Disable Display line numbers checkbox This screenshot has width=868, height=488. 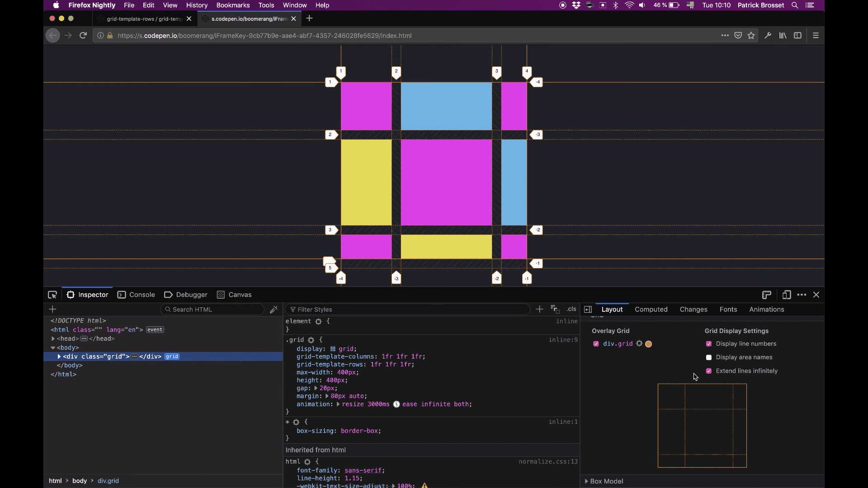[x=709, y=344]
